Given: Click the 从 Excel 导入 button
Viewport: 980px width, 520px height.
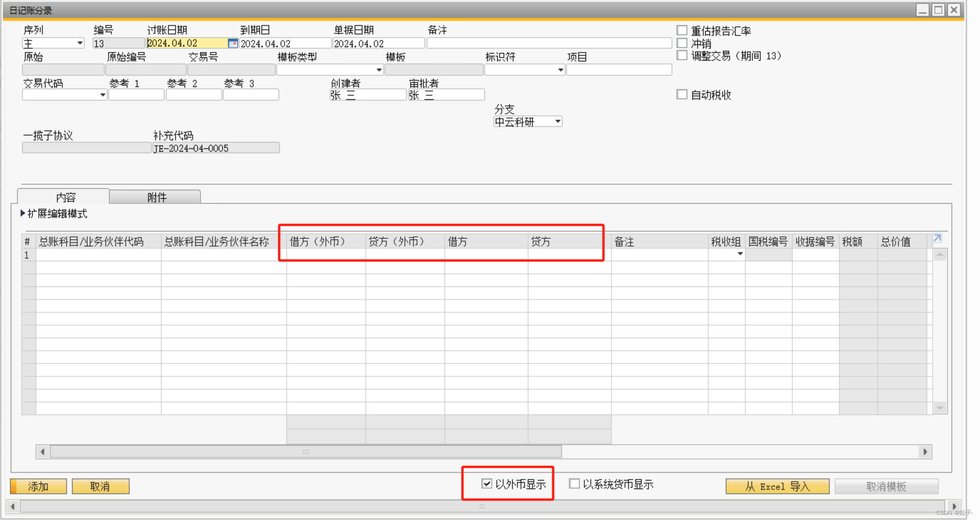Looking at the screenshot, I should [x=777, y=486].
